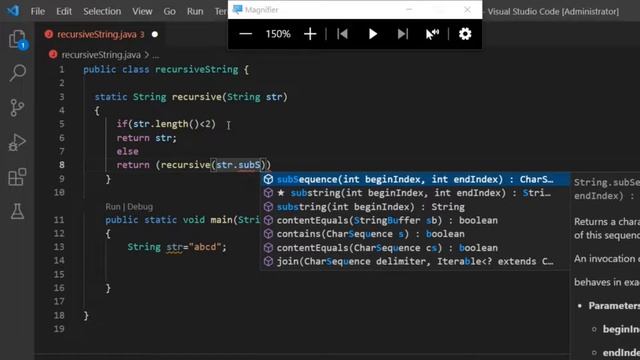Click line number 13 in gutter

pos(59,247)
